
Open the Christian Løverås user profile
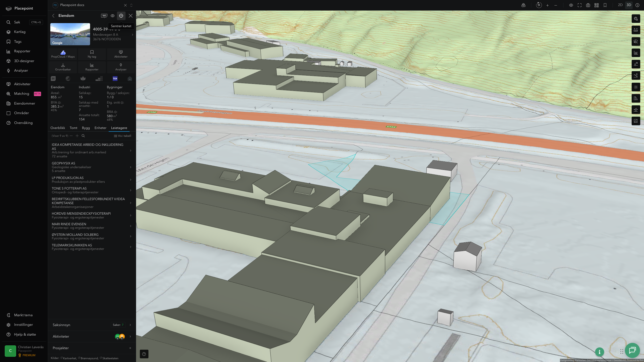(24, 351)
